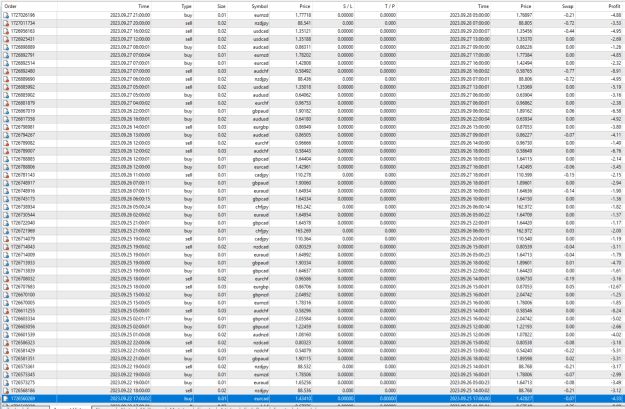625x409 pixels.
Task: Click the open time 2023.09.25 15:00:05
Action: tap(130, 303)
